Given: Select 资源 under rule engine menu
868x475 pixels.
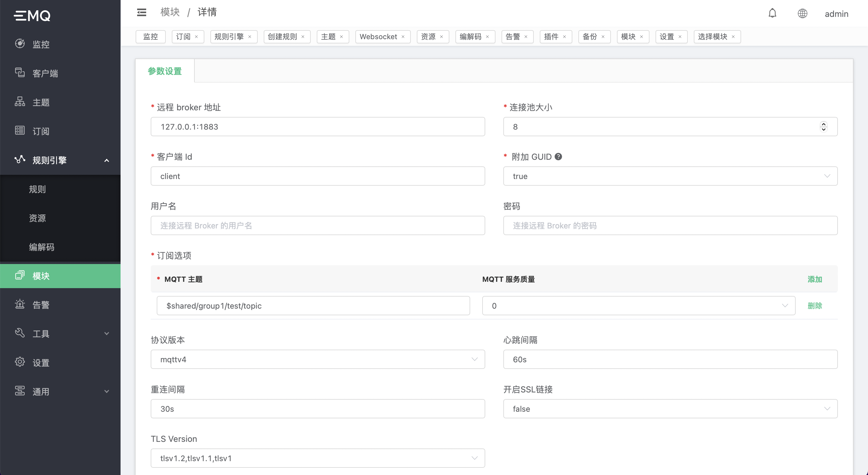Looking at the screenshot, I should point(37,218).
